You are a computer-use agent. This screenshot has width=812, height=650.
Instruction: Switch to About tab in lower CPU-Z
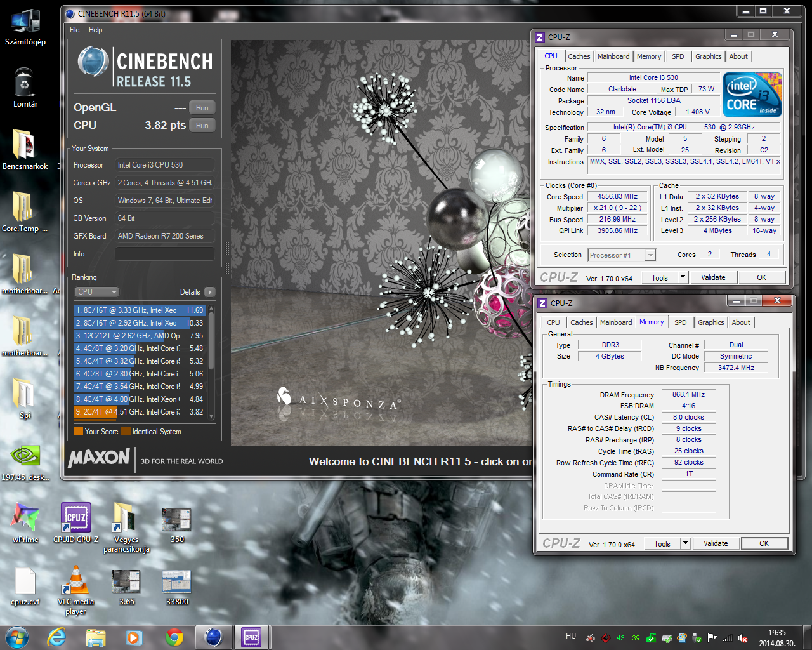point(741,322)
